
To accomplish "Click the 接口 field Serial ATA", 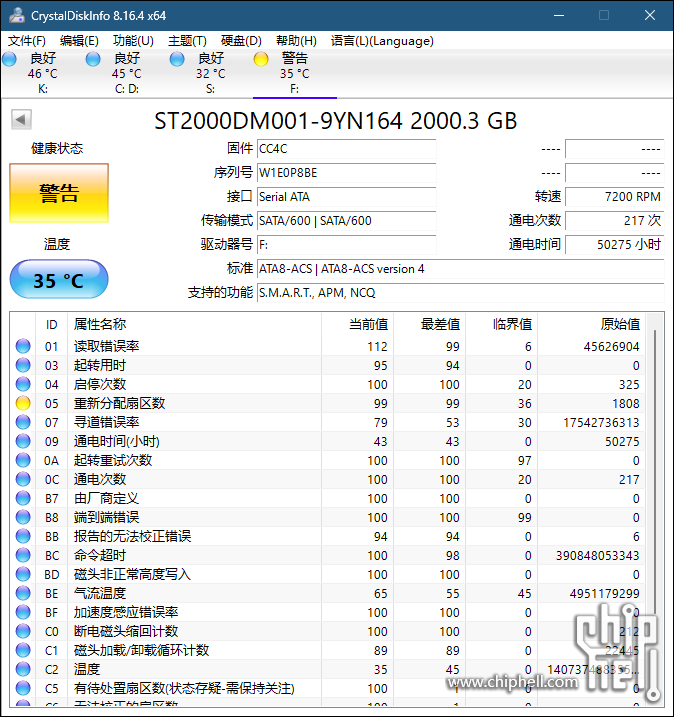I will click(346, 197).
